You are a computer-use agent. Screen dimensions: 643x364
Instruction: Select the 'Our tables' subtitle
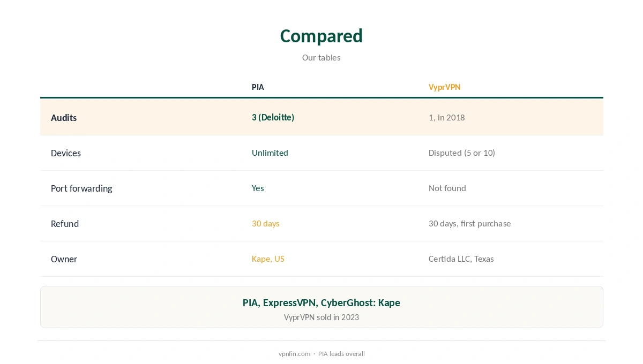click(322, 57)
